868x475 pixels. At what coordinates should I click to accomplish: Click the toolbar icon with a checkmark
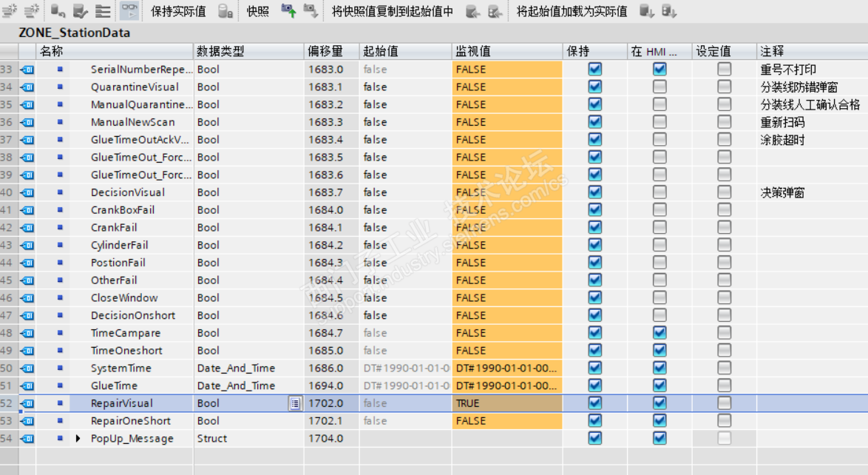[x=81, y=10]
